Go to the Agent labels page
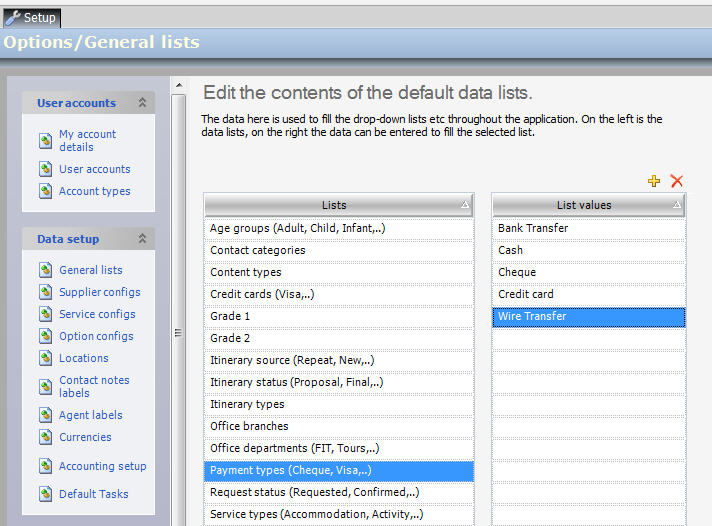 (x=90, y=415)
